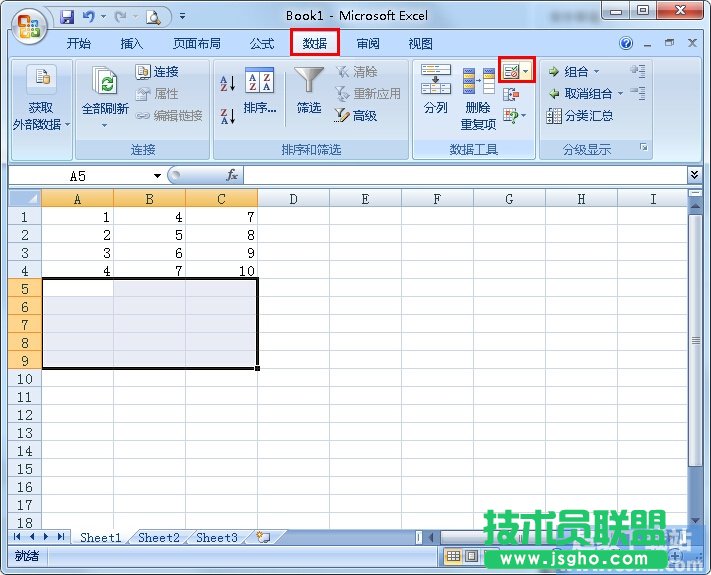Click Show Detail icon
Screen dimensions: 711x575
638,71
